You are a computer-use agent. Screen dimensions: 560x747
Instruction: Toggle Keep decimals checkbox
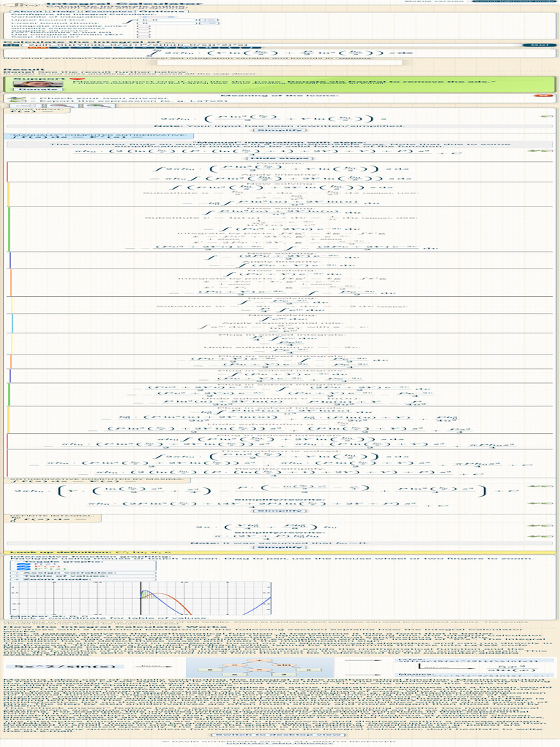click(144, 37)
